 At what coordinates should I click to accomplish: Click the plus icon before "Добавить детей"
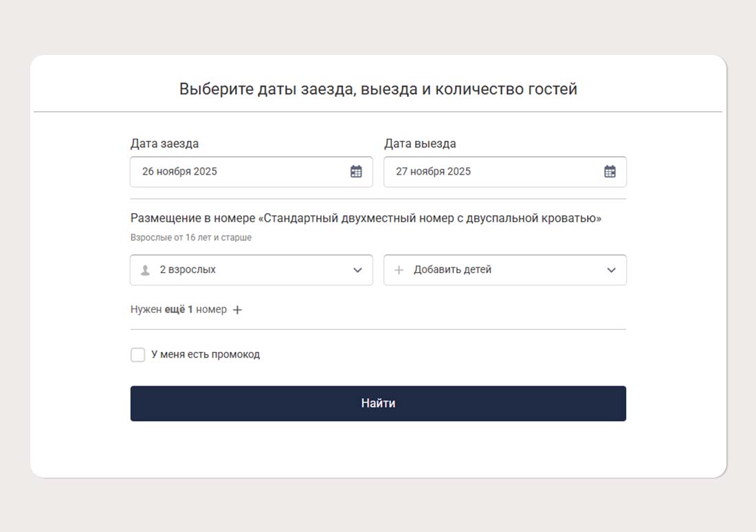[x=399, y=270]
